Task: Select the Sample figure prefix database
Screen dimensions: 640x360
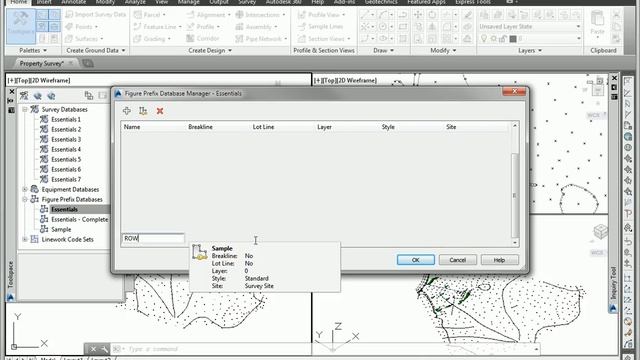Action: coord(61,229)
